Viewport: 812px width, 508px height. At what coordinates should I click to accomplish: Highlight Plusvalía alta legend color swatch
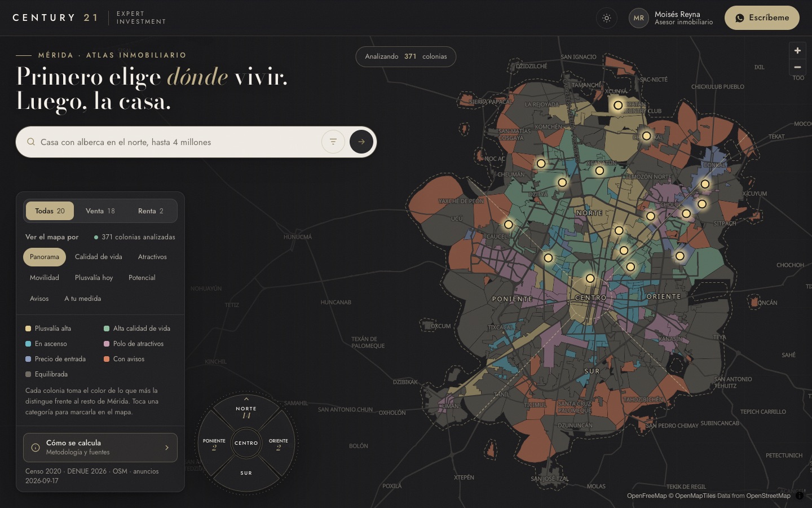tap(28, 329)
